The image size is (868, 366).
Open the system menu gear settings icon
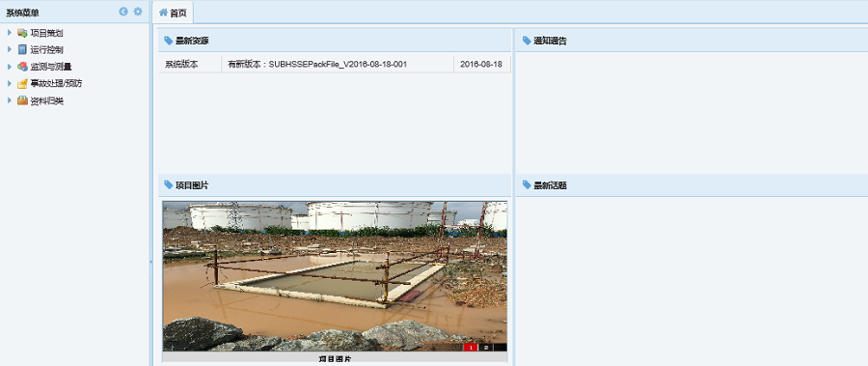(138, 11)
